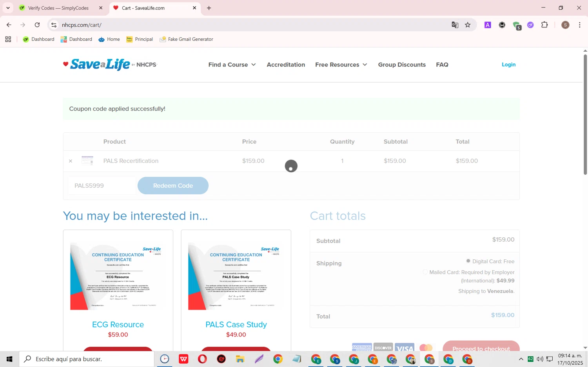Screen dimensions: 588x367
Task: Open the Chrome three-dot menu
Action: click(x=580, y=25)
